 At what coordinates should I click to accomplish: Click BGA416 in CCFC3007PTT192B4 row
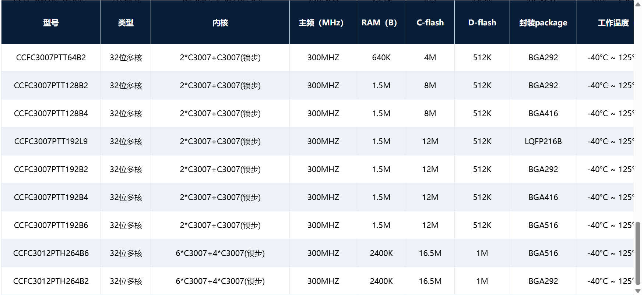[543, 198]
